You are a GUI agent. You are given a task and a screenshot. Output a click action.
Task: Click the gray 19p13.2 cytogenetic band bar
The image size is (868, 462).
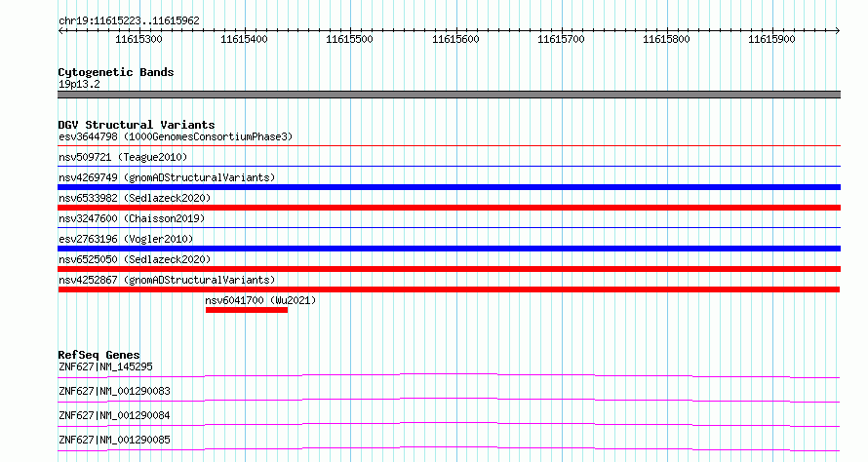[x=449, y=95]
